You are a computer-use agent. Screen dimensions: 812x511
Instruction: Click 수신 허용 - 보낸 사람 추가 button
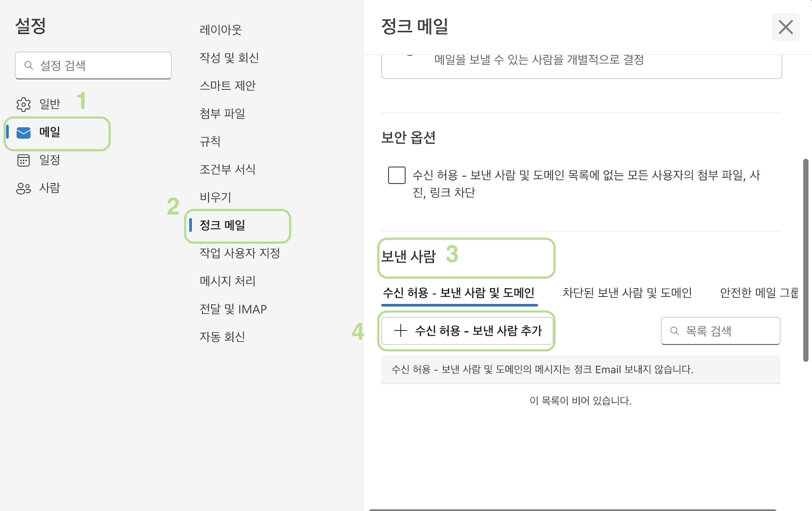click(467, 331)
